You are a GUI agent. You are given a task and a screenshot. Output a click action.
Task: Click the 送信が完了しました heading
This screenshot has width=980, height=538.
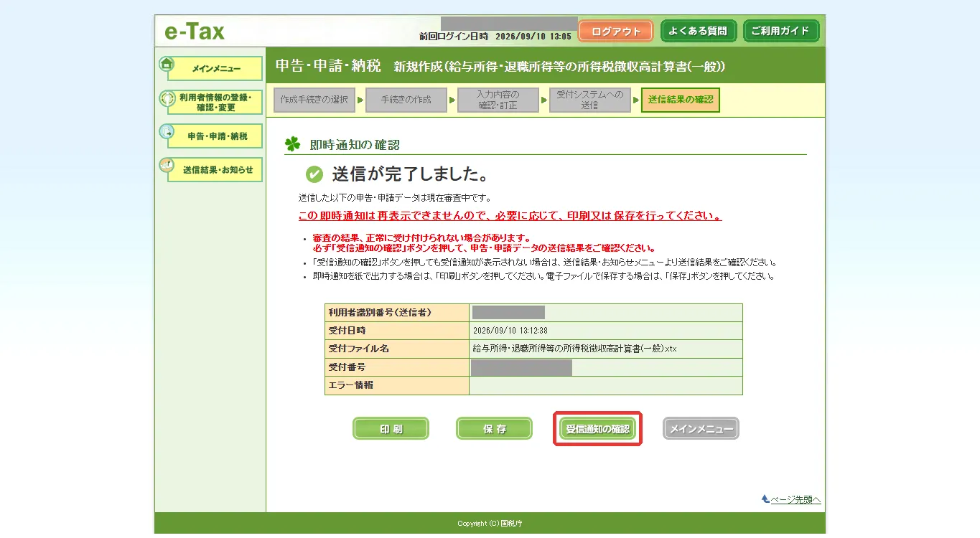410,174
